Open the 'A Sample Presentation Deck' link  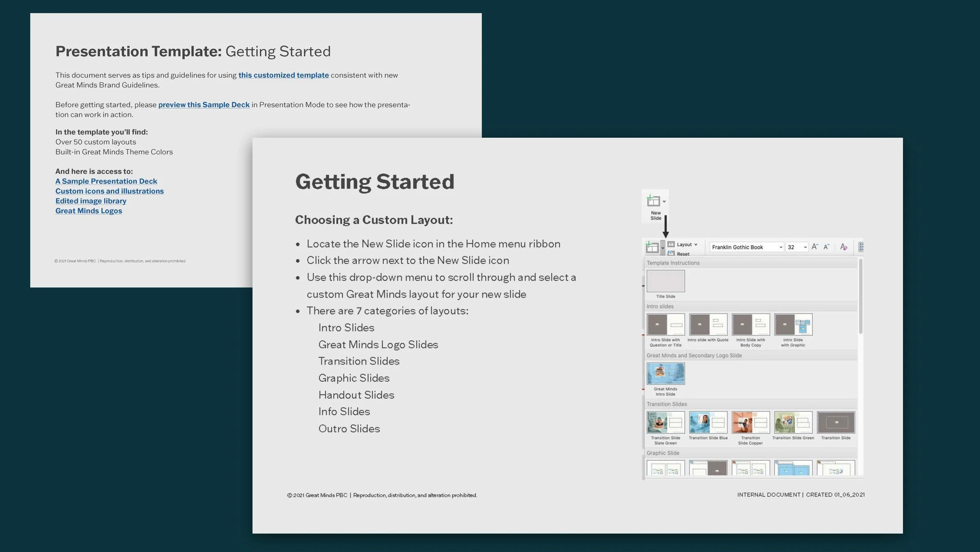pos(106,181)
